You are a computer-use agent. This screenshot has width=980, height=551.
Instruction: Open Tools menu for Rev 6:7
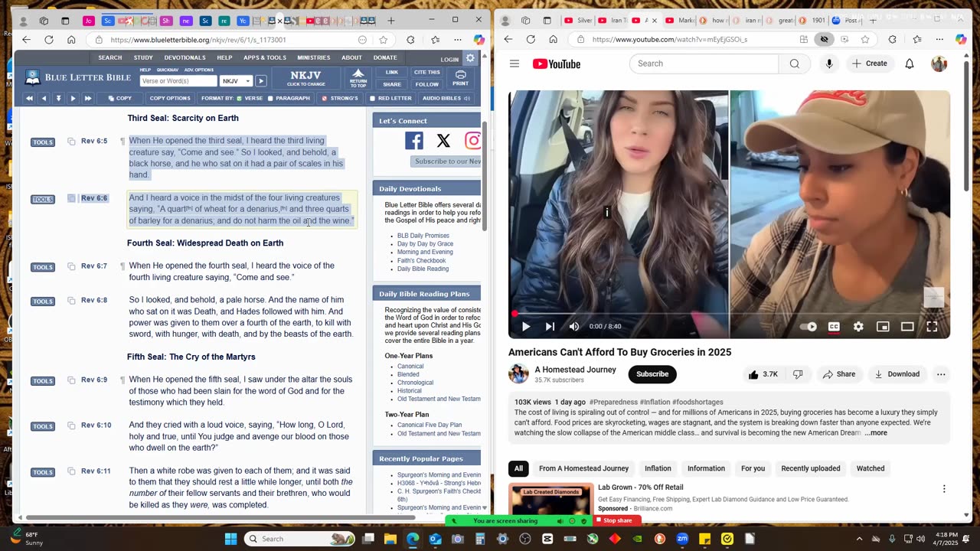(43, 267)
